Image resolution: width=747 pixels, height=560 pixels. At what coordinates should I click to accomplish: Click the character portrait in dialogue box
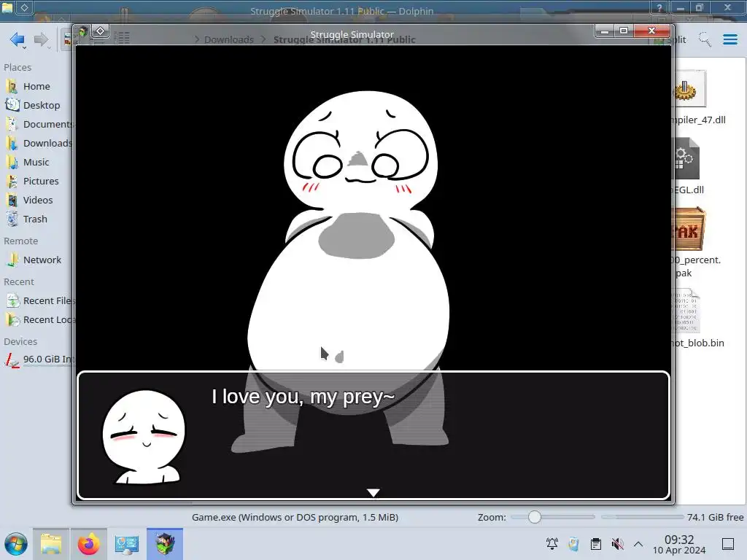[144, 437]
